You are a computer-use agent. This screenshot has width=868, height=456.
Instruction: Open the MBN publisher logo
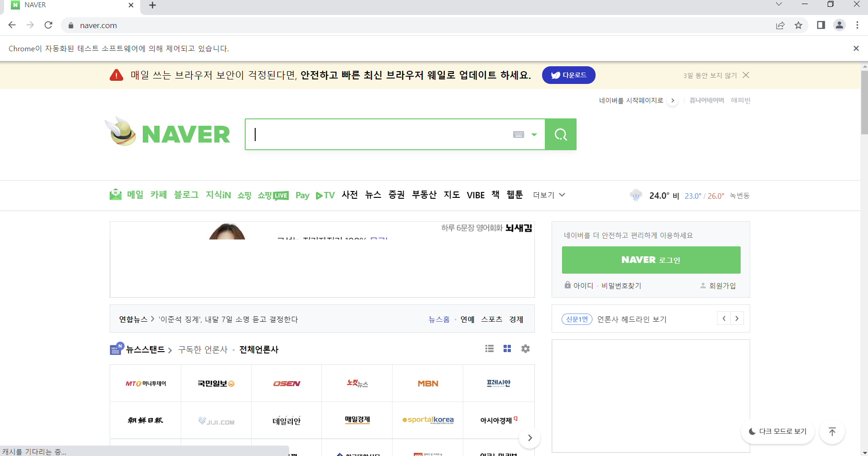click(428, 383)
